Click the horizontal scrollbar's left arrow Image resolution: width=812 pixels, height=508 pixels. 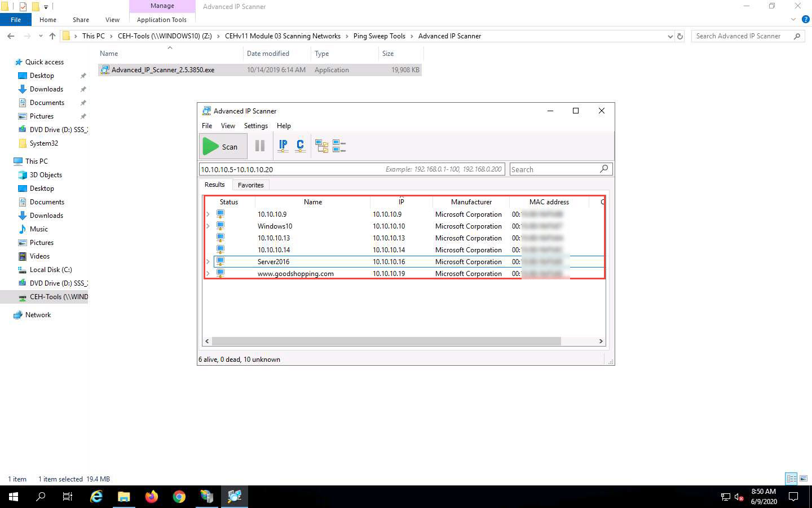click(208, 341)
